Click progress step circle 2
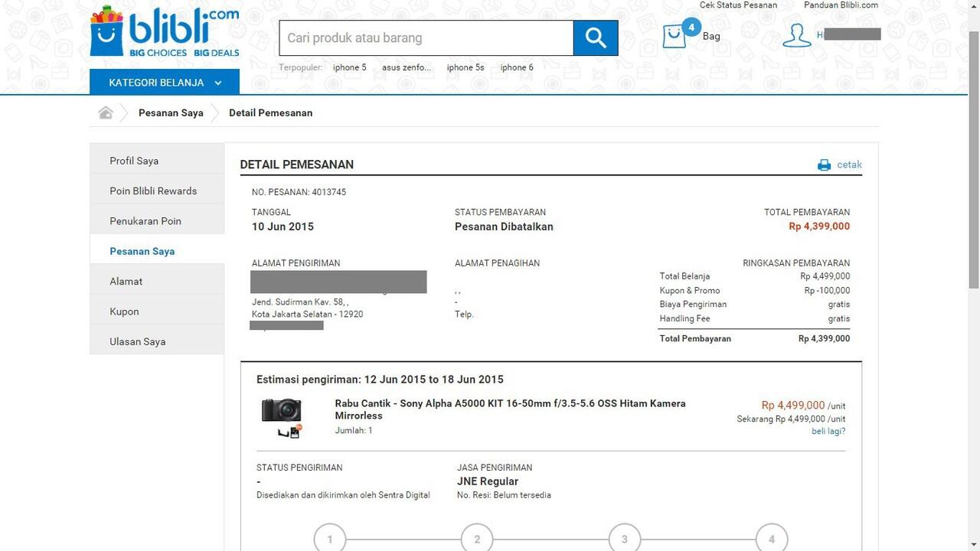The width and height of the screenshot is (980, 551). coord(477,539)
